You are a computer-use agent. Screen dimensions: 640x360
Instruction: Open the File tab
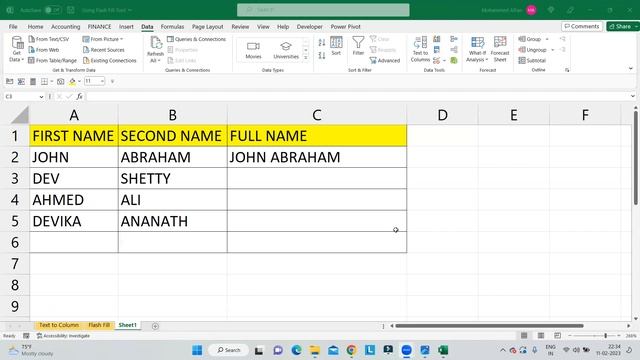point(13,27)
